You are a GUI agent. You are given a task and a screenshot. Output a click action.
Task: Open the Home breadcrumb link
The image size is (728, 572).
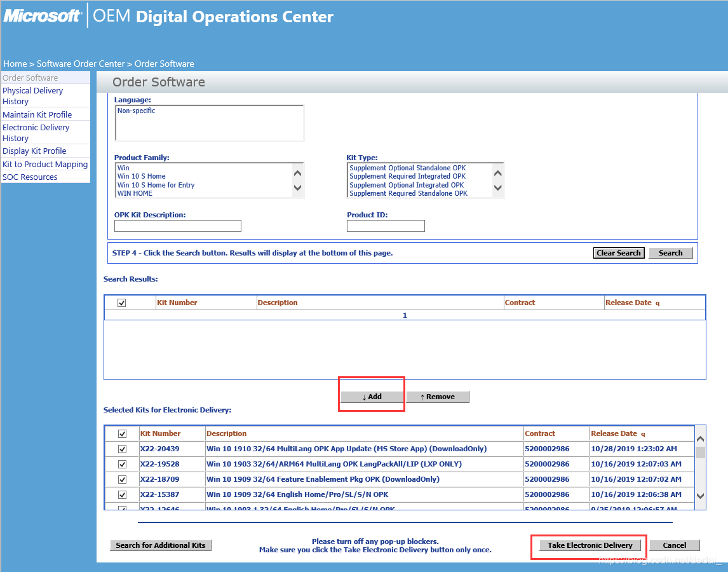coord(15,64)
